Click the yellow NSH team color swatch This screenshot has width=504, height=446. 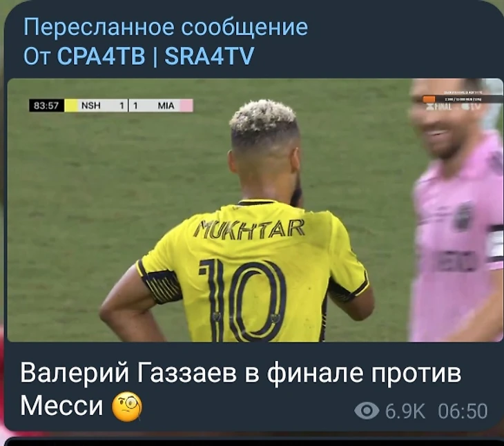pyautogui.click(x=71, y=106)
